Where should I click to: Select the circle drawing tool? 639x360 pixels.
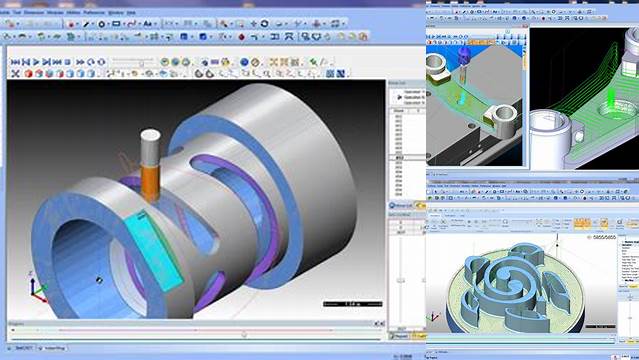101,24
